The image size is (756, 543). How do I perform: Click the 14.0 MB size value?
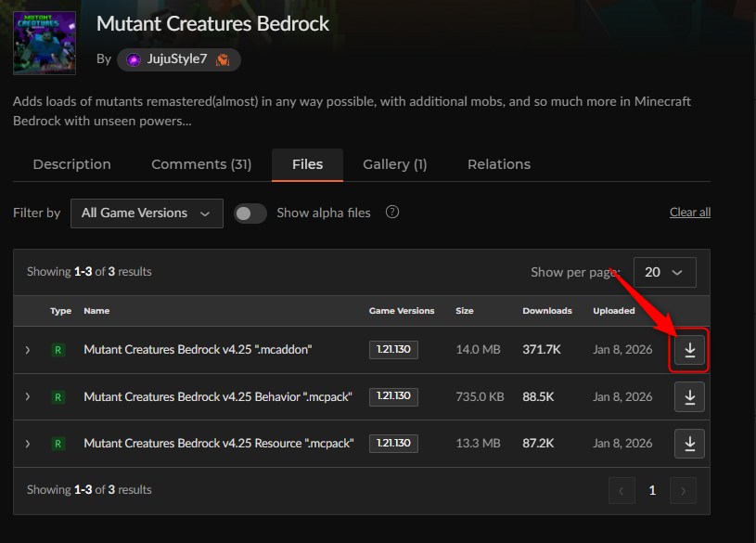[478, 349]
